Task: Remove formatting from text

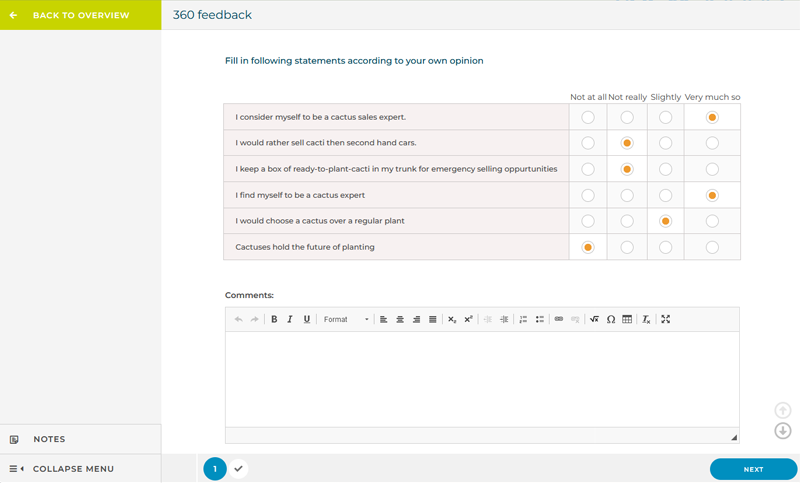Action: coord(646,319)
